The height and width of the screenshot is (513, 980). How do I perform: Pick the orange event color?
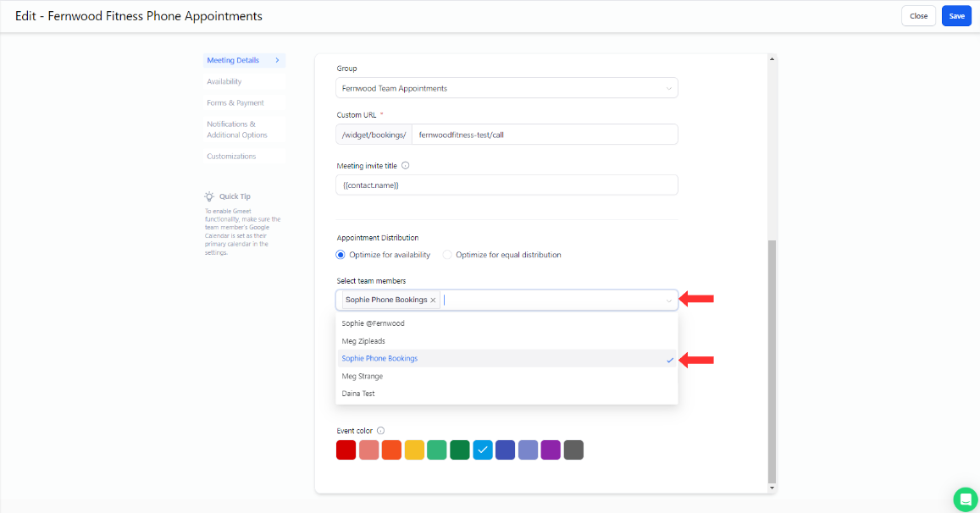tap(391, 450)
